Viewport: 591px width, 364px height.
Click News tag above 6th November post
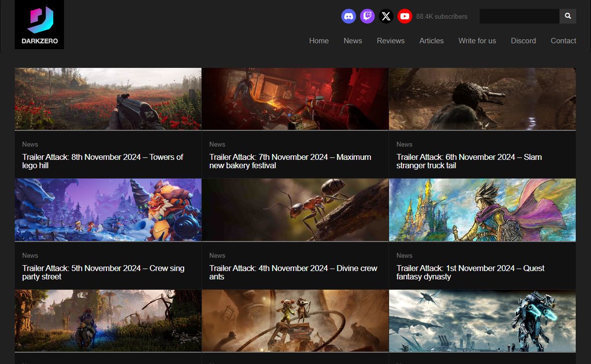(404, 144)
